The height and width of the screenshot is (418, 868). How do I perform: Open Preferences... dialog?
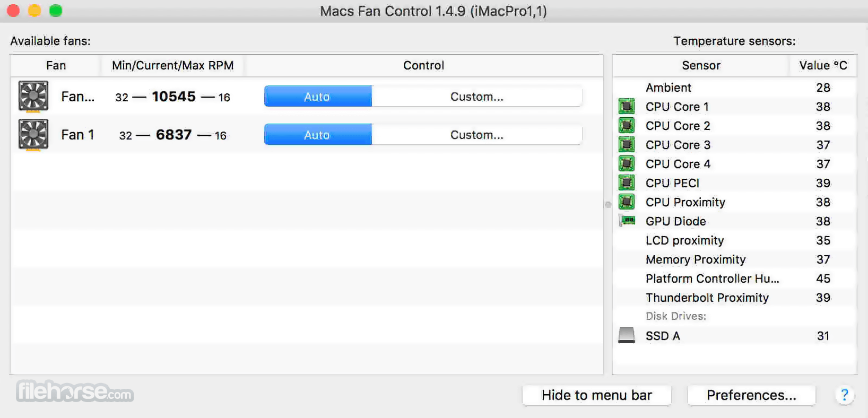coord(751,395)
